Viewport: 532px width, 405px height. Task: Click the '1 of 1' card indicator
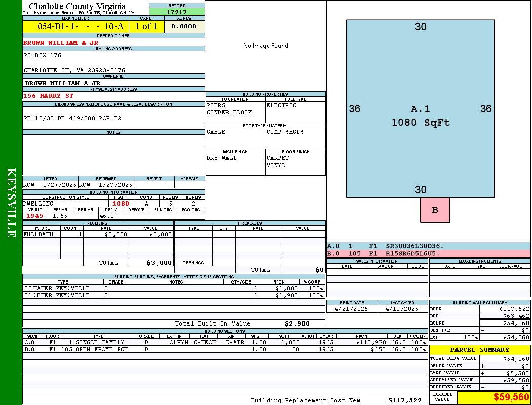pos(146,27)
